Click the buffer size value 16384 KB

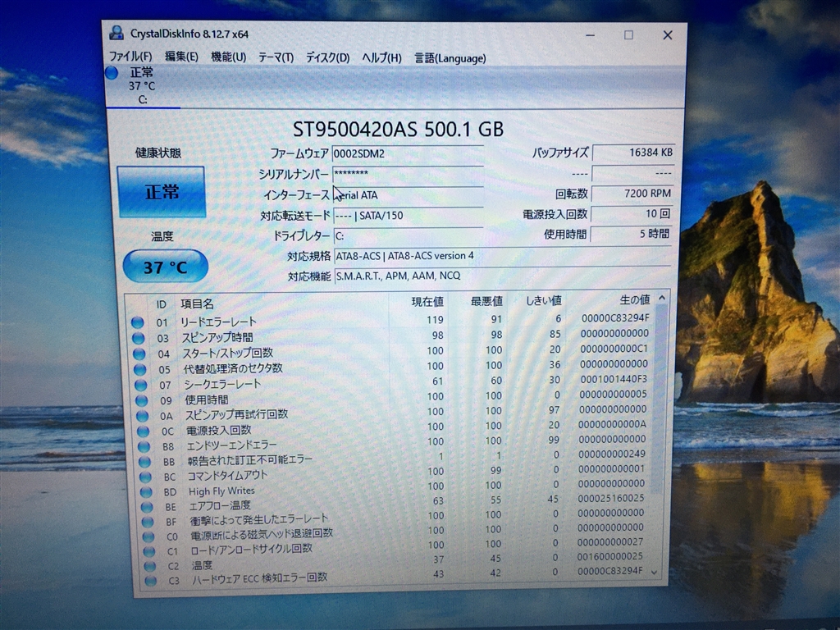click(632, 153)
